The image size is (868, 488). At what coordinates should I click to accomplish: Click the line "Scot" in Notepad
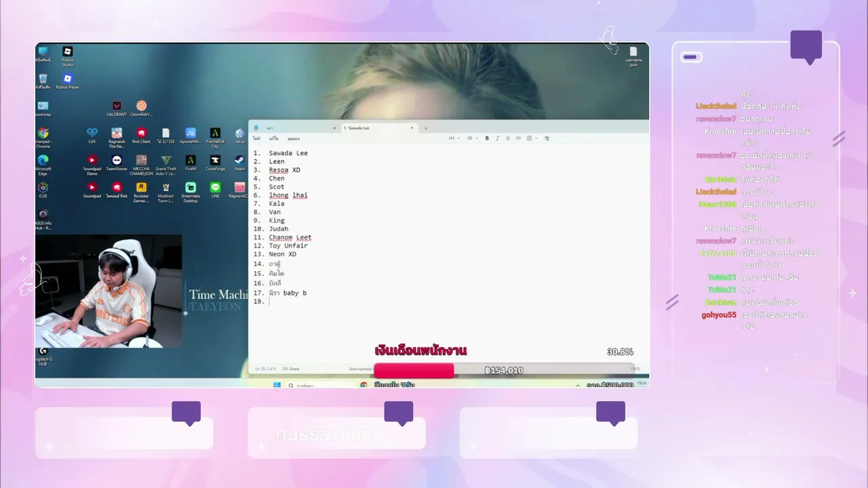277,187
